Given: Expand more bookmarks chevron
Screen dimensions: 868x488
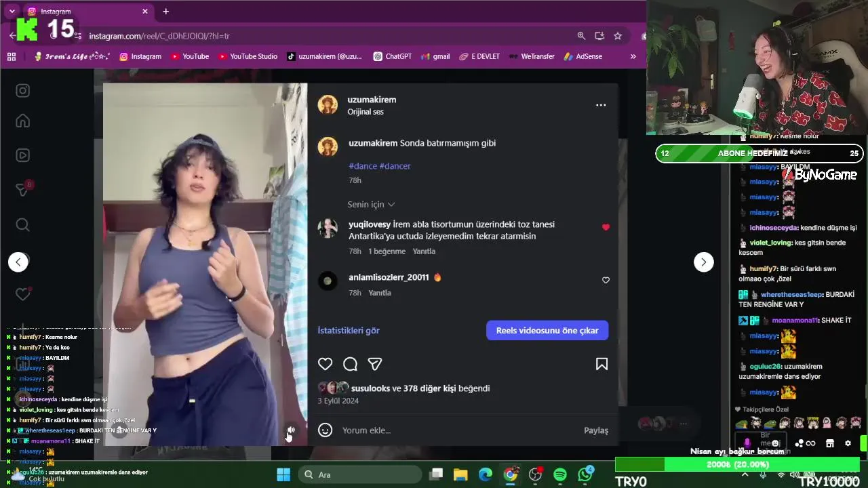Looking at the screenshot, I should [x=633, y=57].
